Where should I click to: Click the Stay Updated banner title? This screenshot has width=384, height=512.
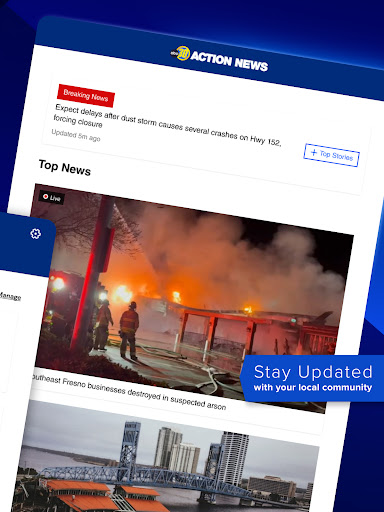313,372
